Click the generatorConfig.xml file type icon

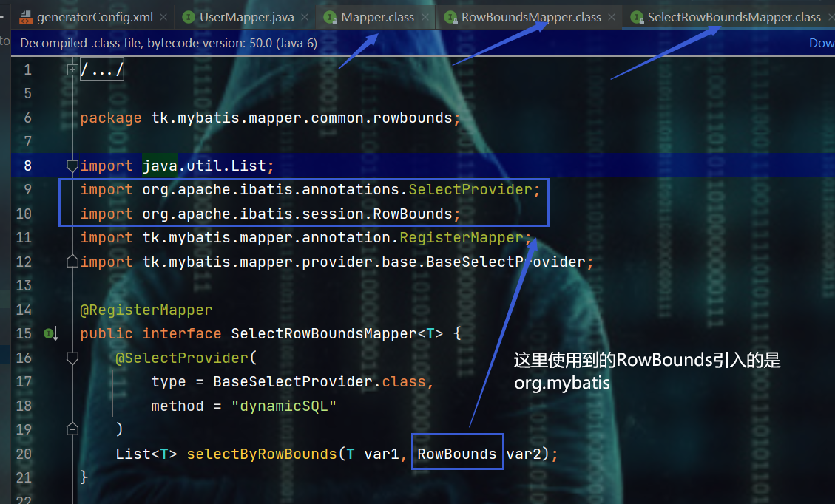click(x=26, y=16)
